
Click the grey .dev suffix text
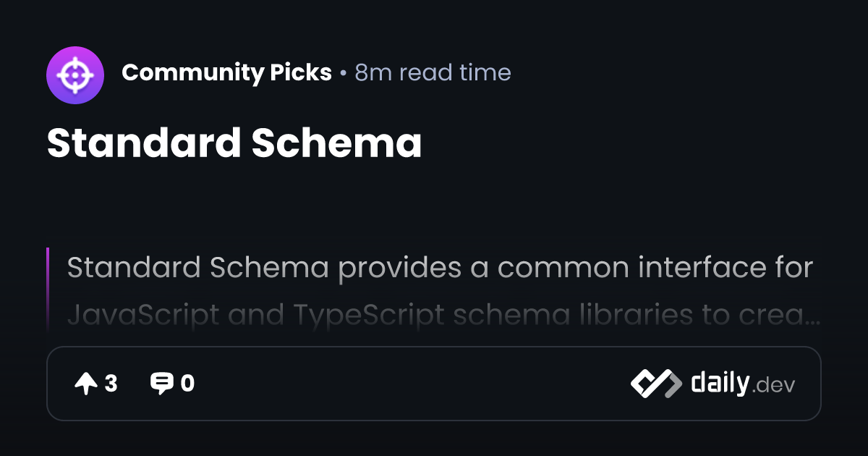(x=773, y=386)
